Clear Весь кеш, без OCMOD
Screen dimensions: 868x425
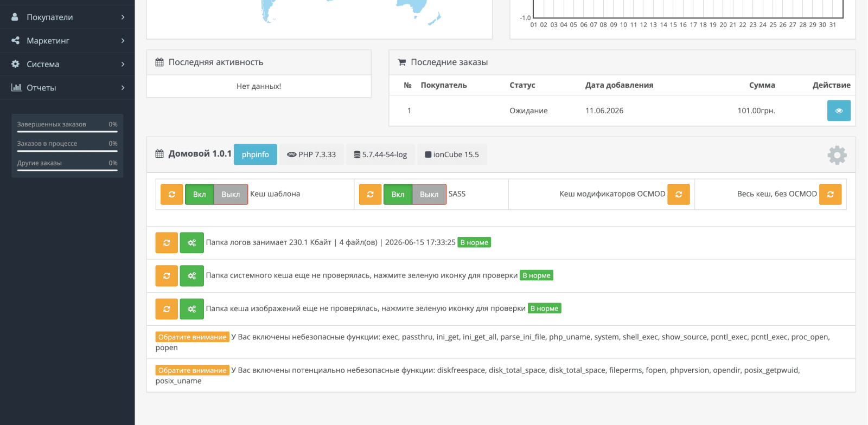pyautogui.click(x=831, y=194)
